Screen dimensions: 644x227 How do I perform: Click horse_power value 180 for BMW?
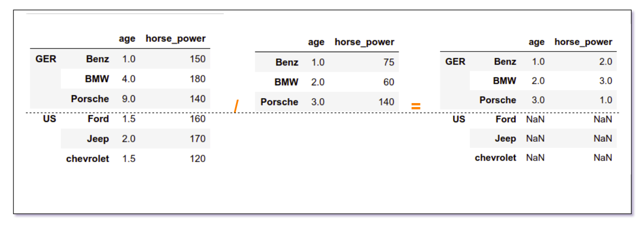197,79
